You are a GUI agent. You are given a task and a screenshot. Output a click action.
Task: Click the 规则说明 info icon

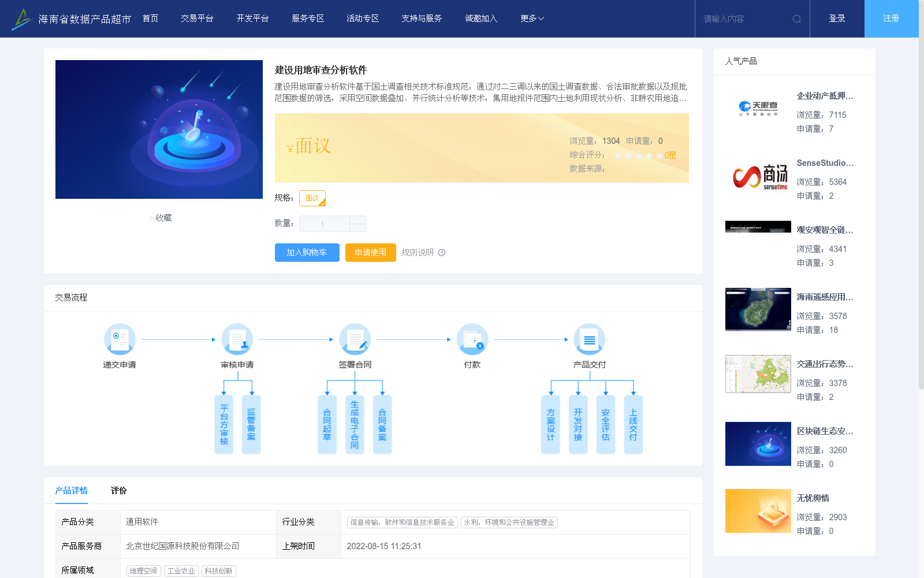442,253
